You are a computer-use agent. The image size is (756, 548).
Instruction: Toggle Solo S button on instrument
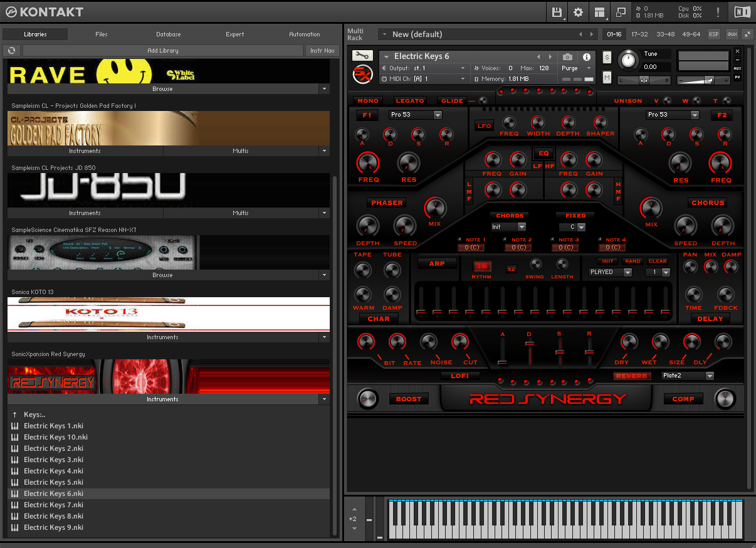point(607,58)
